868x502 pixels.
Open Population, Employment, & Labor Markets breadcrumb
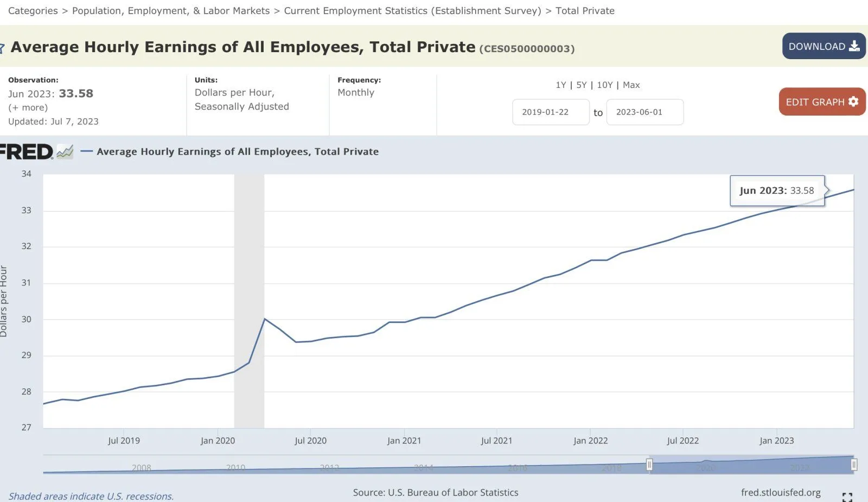tap(171, 11)
